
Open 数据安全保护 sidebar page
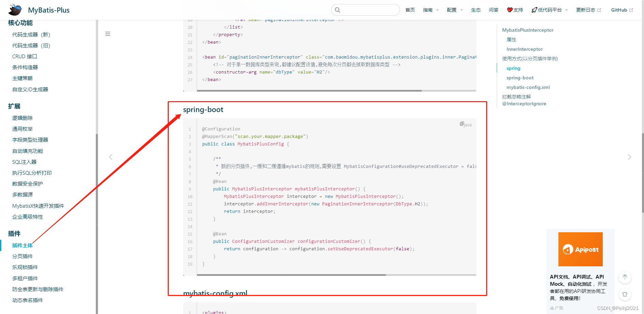(28, 184)
